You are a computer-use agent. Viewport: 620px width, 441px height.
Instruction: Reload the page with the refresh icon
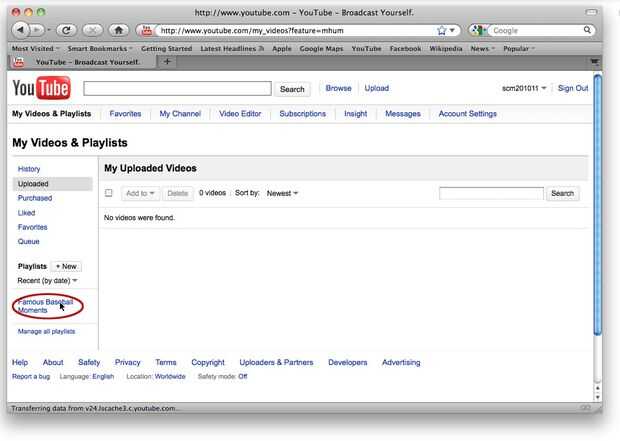pos(66,30)
